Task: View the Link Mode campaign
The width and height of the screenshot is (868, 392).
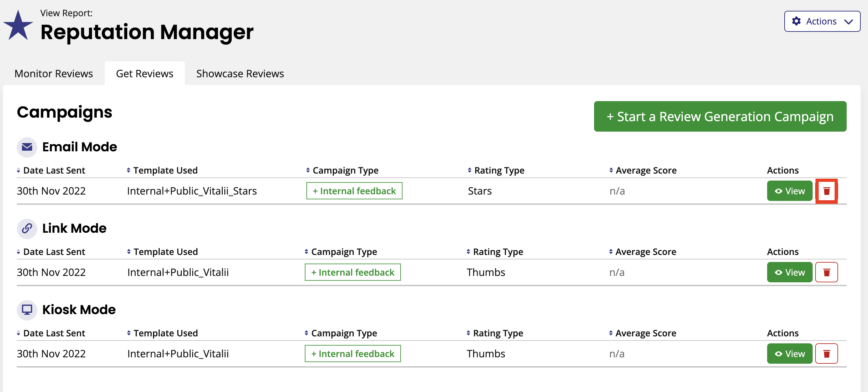Action: pyautogui.click(x=789, y=272)
